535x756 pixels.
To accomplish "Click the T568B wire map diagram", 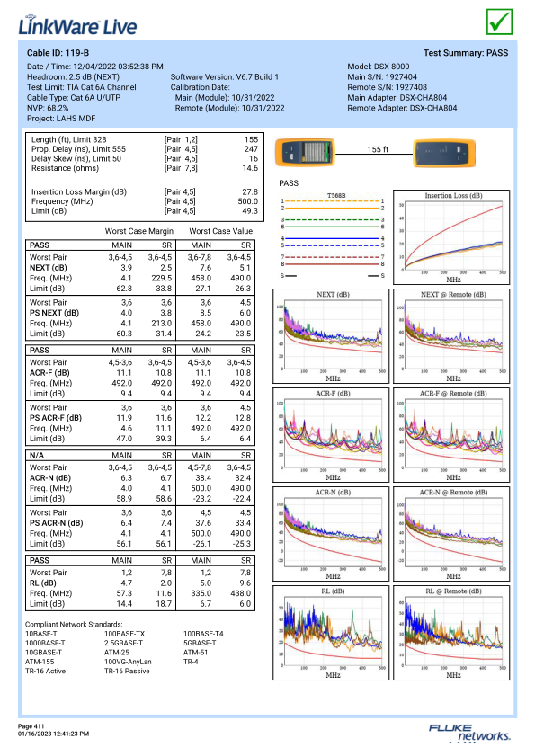I will (x=333, y=236).
